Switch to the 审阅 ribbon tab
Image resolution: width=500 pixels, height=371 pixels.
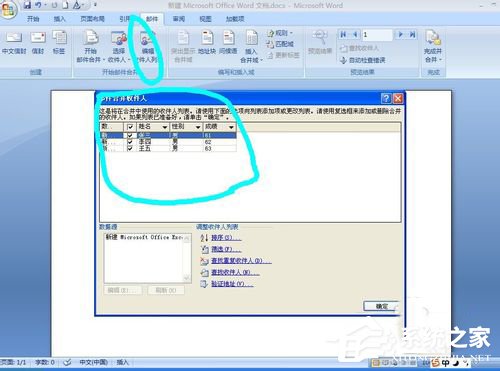pyautogui.click(x=179, y=19)
